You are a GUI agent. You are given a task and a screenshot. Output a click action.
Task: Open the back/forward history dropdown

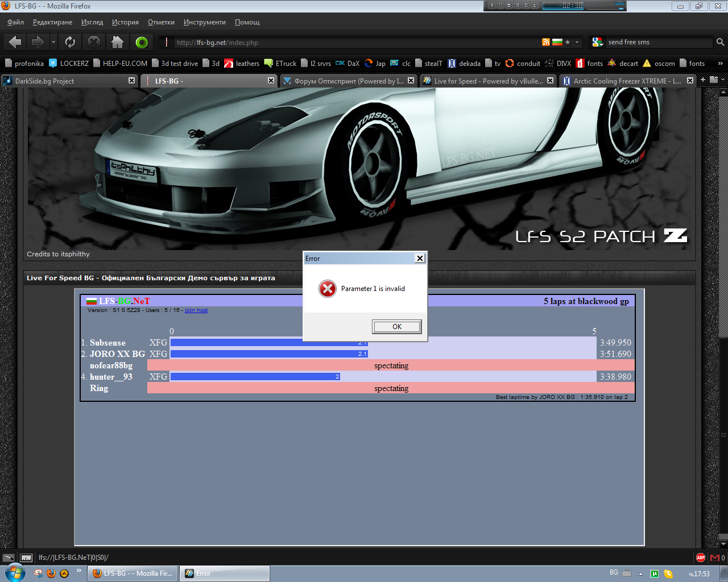53,42
